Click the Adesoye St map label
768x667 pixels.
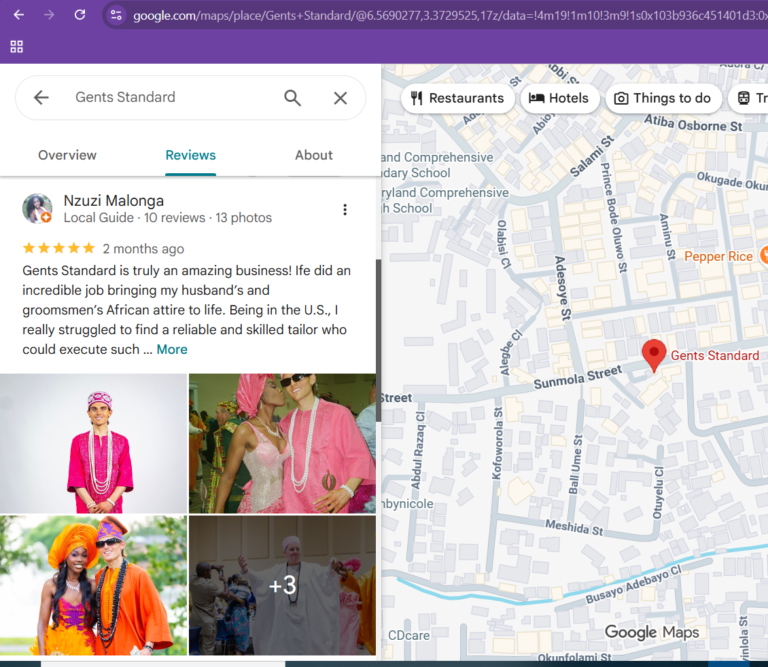pyautogui.click(x=563, y=288)
